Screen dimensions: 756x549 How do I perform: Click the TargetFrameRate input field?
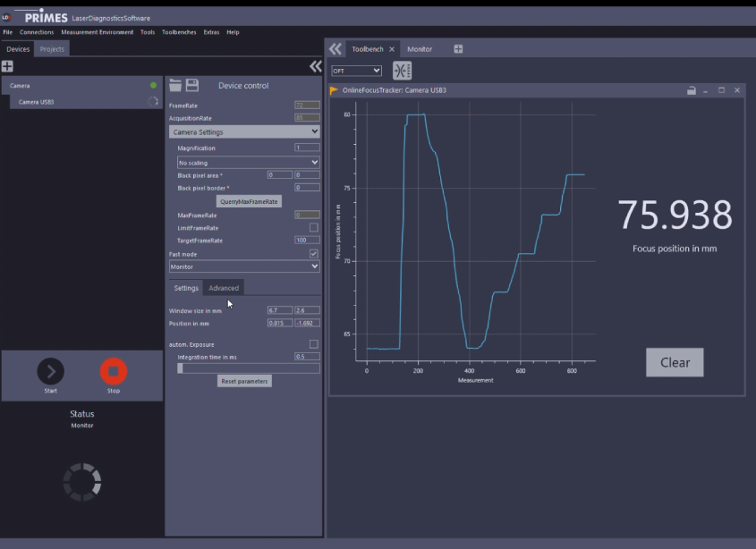[x=307, y=240]
